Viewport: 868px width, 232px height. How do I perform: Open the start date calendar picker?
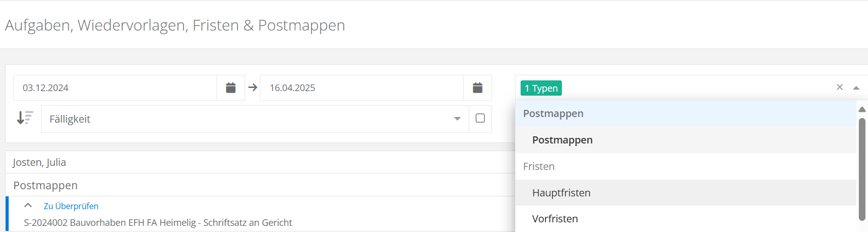pos(231,88)
